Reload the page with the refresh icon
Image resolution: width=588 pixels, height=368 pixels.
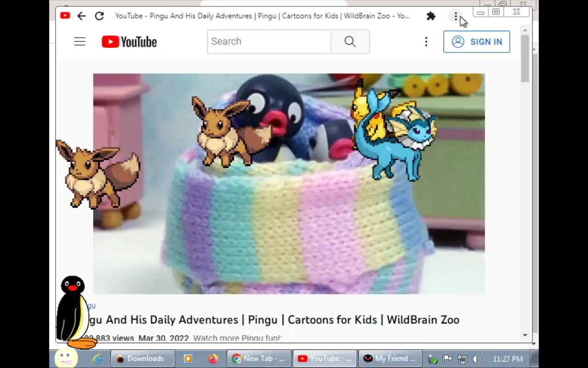pyautogui.click(x=99, y=16)
